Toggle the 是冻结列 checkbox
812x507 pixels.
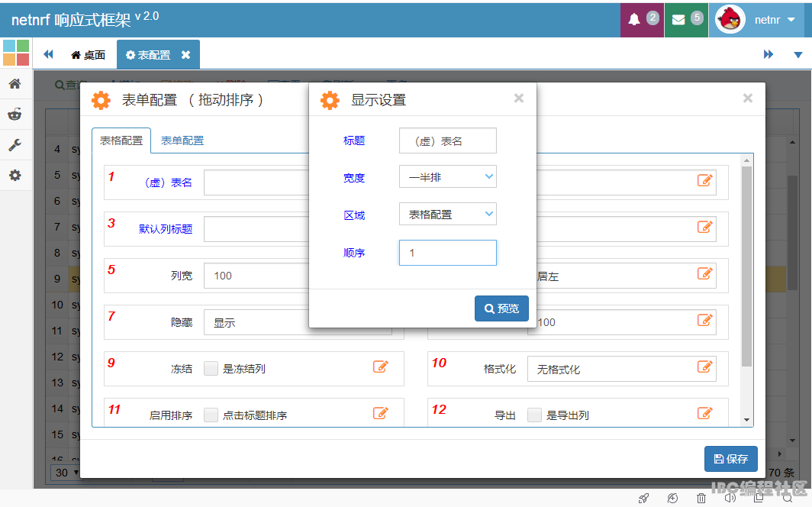pyautogui.click(x=211, y=368)
